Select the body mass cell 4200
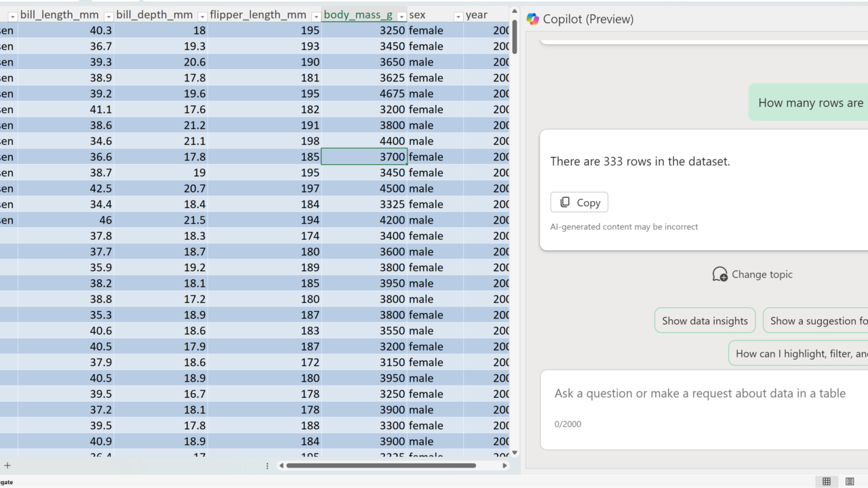 tap(364, 220)
